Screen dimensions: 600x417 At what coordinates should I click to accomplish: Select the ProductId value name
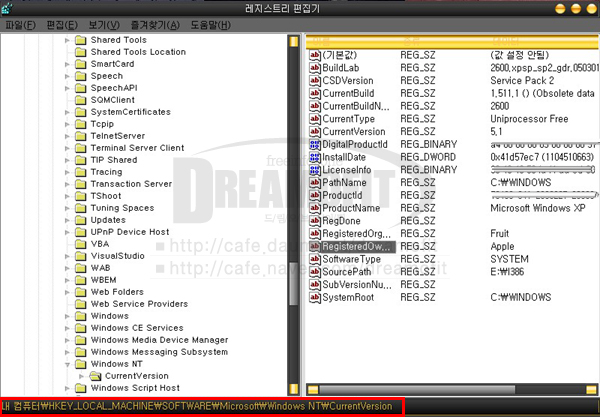click(x=342, y=195)
